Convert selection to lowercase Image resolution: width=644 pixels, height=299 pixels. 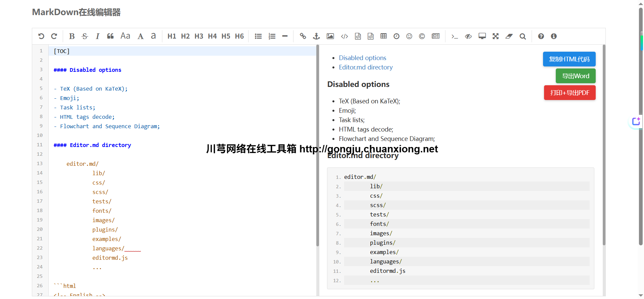point(153,36)
